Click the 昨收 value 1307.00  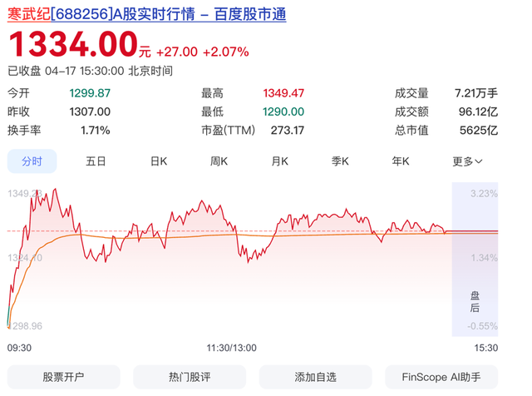[90, 111]
